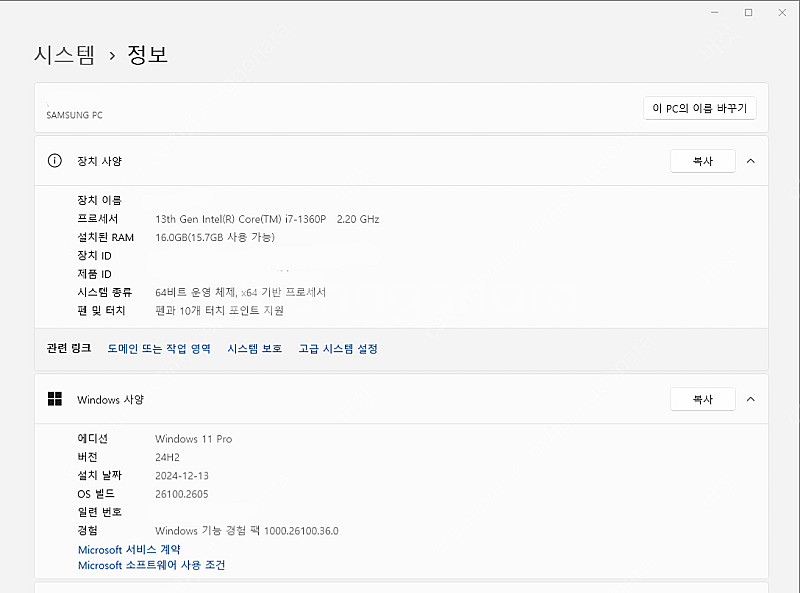Click the 버전 label
The height and width of the screenshot is (593, 800).
click(x=87, y=457)
